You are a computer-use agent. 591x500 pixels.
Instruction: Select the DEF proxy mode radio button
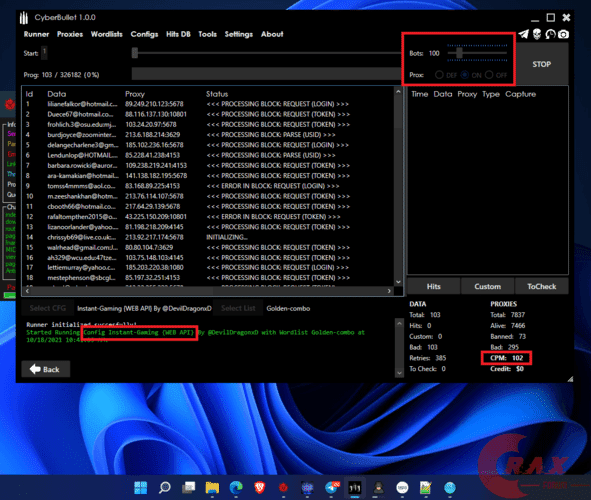tap(439, 75)
